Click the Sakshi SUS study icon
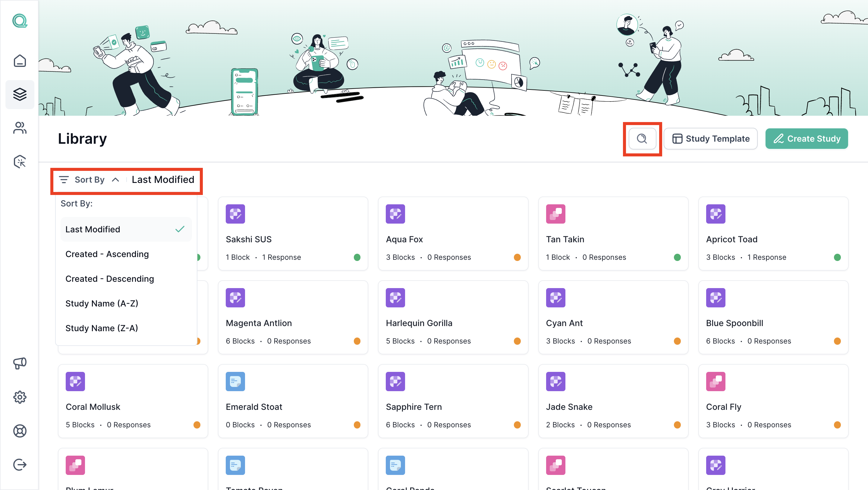Screen dimensions: 868x490 click(x=235, y=214)
